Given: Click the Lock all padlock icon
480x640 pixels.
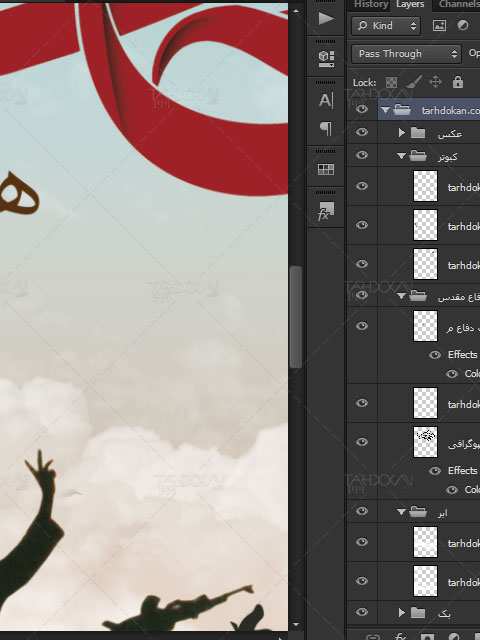Looking at the screenshot, I should 458,82.
